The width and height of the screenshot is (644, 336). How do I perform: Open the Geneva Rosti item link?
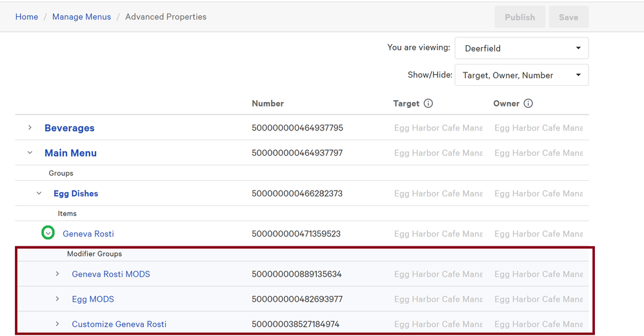tap(88, 234)
